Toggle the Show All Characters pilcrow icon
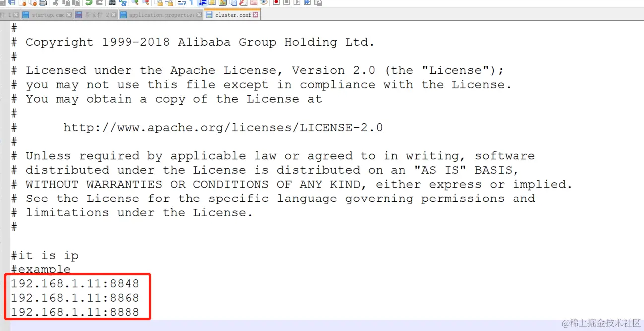 pos(192,2)
